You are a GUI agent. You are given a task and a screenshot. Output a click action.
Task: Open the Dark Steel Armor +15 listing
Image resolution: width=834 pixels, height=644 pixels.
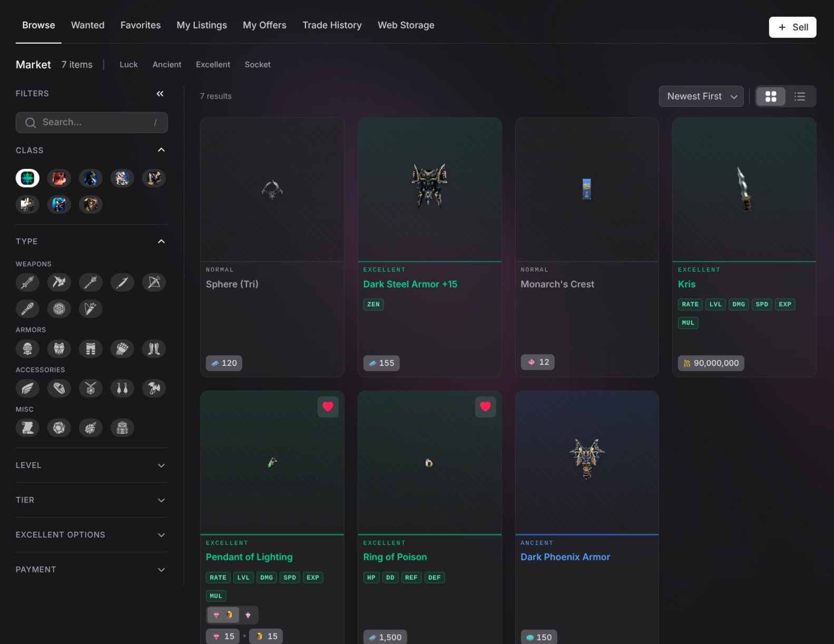point(410,284)
